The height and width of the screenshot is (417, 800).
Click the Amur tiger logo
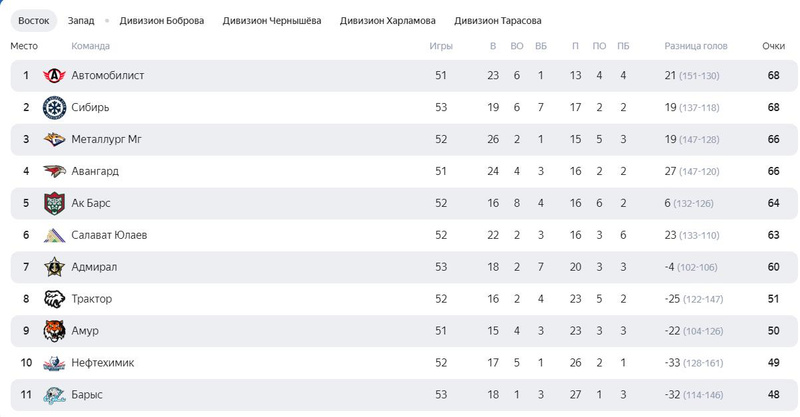coord(54,331)
